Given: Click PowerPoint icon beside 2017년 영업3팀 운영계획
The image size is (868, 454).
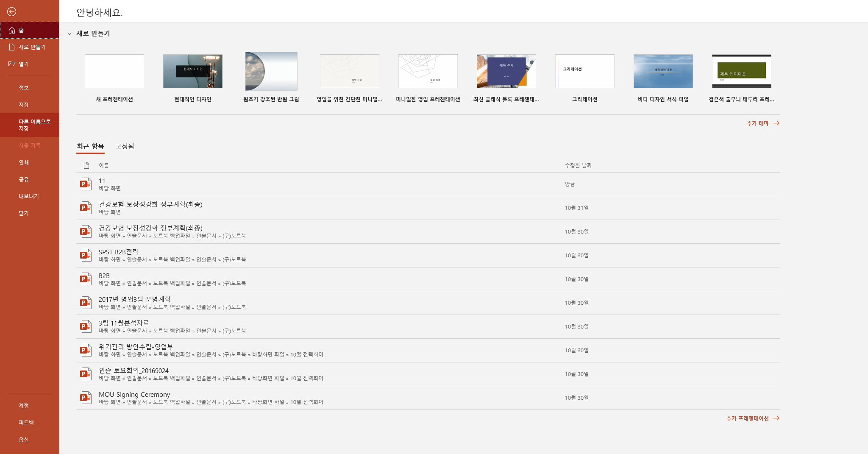Looking at the screenshot, I should point(86,303).
